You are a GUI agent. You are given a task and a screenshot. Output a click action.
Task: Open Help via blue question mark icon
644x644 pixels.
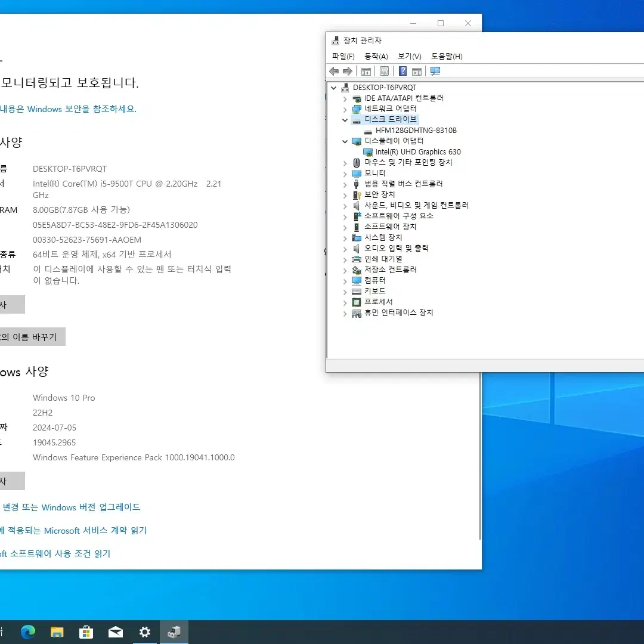pyautogui.click(x=402, y=71)
